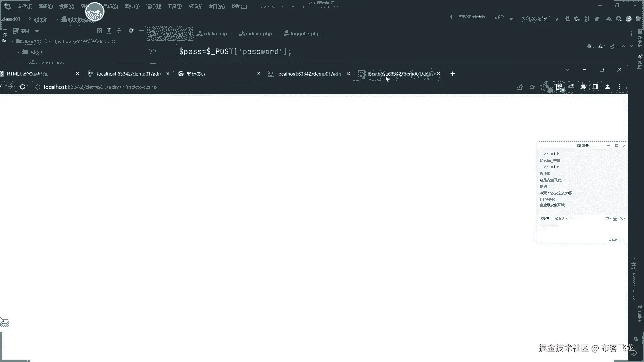Open the run configuration dropdown
Viewport: 644px width, 362px height.
point(535,19)
